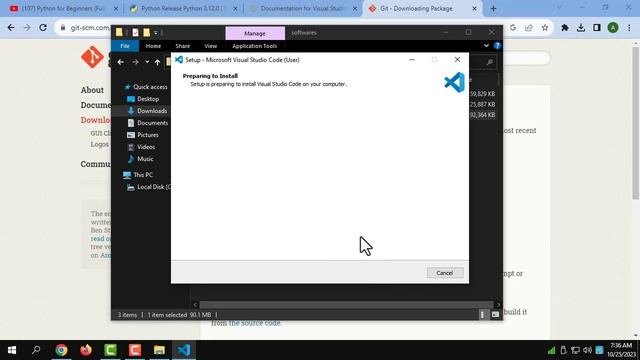This screenshot has width=640, height=360.
Task: Open Windows taskbar search
Action: tap(36, 350)
